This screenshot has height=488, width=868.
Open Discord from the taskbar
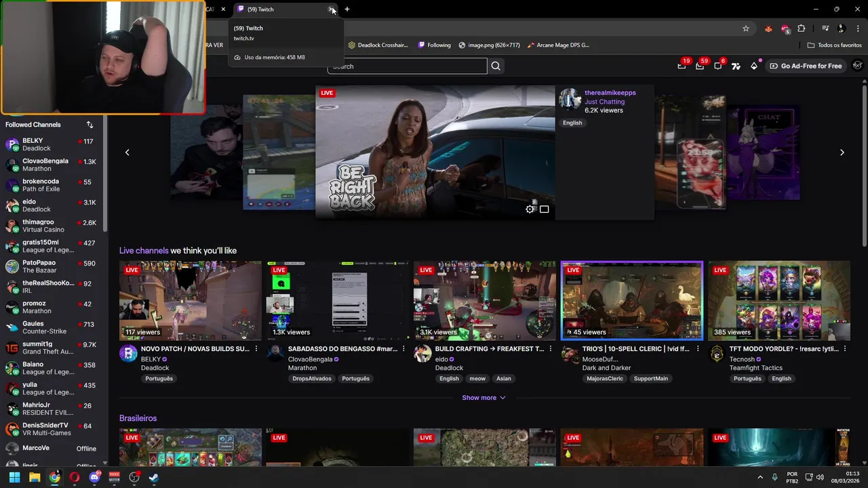pos(94,477)
